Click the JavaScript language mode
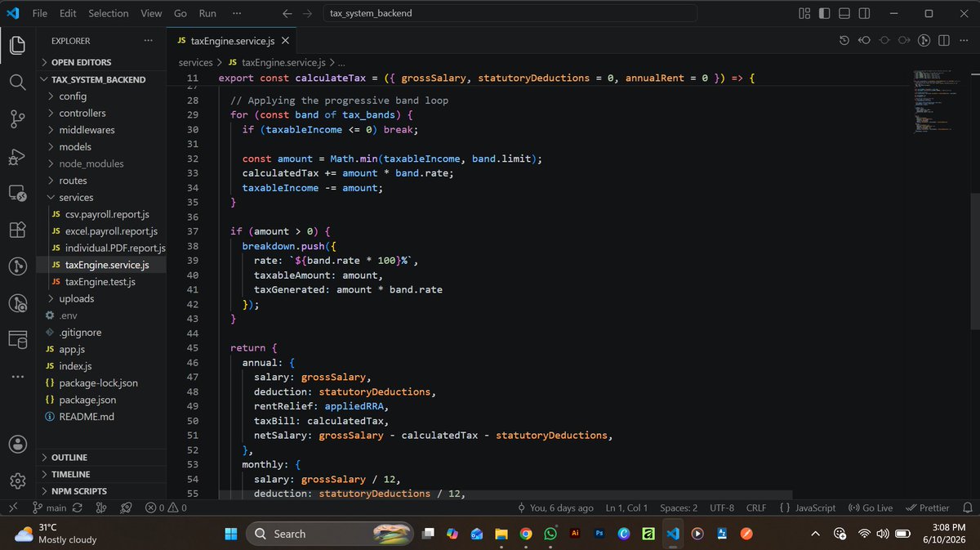This screenshot has height=550, width=980. [808, 508]
